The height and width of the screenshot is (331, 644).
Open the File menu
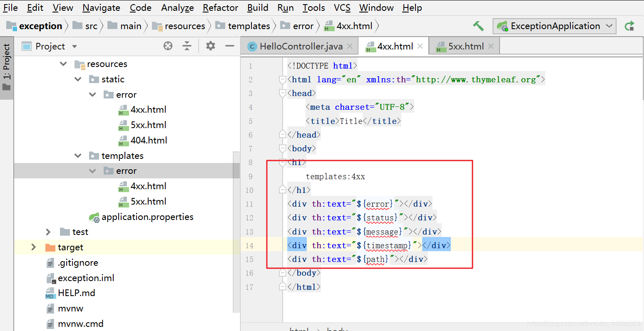(10, 7)
